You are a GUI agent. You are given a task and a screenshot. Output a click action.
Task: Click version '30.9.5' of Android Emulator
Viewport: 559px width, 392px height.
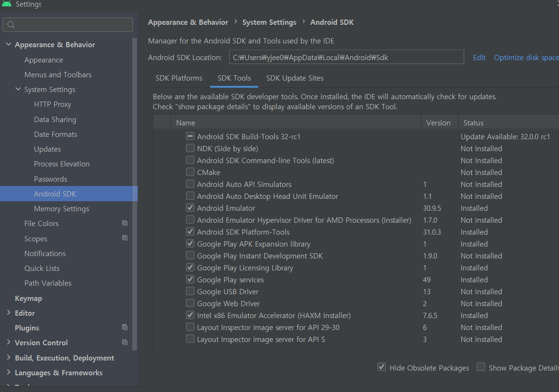pos(432,208)
